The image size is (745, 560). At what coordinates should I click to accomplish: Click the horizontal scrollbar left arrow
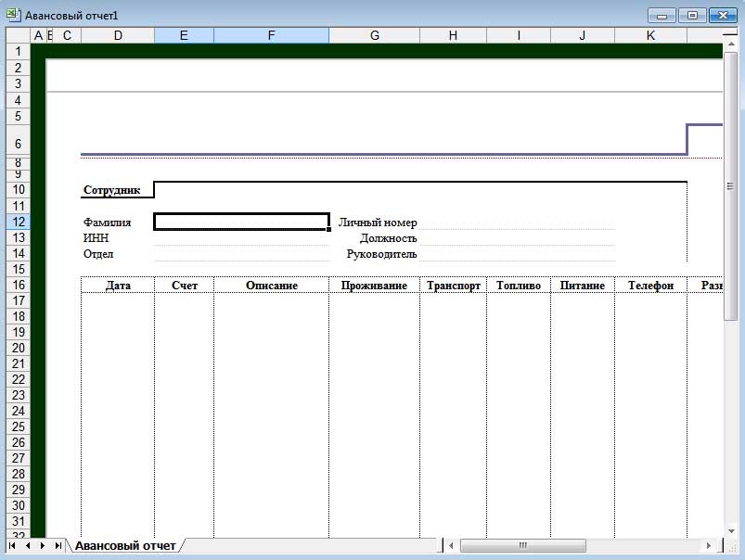(x=452, y=546)
